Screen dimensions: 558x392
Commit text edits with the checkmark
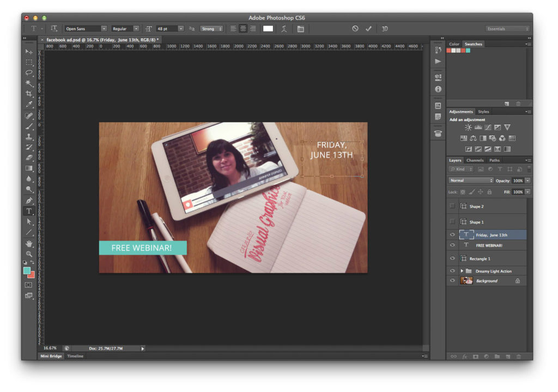click(x=368, y=29)
